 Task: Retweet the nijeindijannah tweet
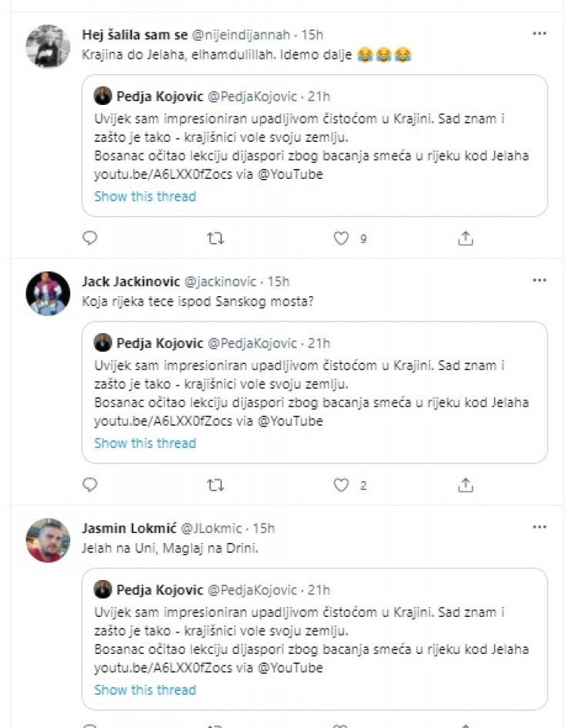(217, 238)
